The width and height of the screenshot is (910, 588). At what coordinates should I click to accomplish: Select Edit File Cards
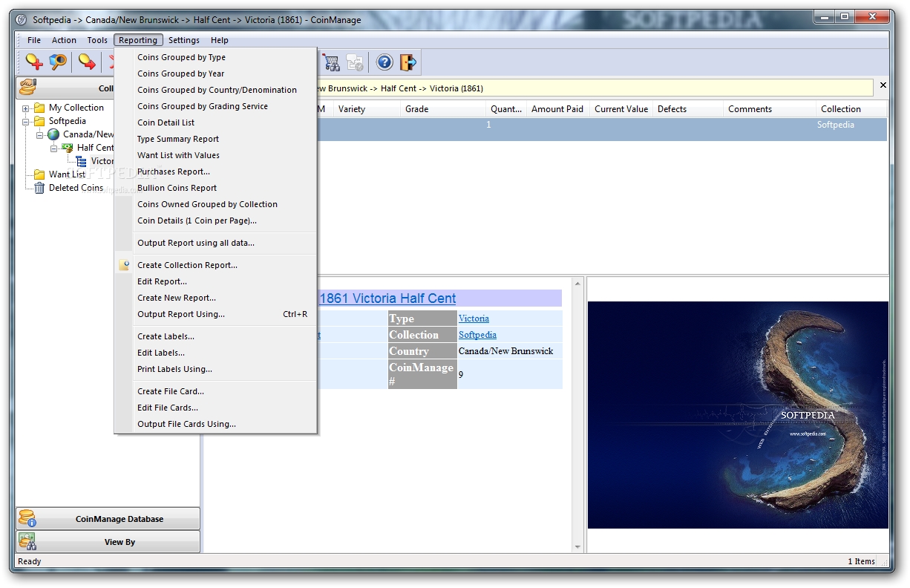click(216, 408)
